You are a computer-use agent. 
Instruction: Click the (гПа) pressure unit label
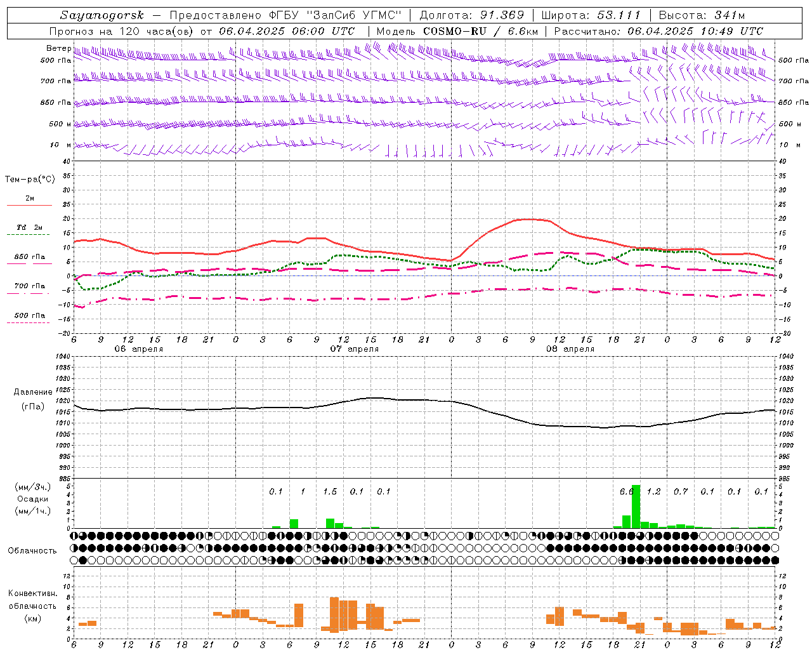(x=33, y=407)
